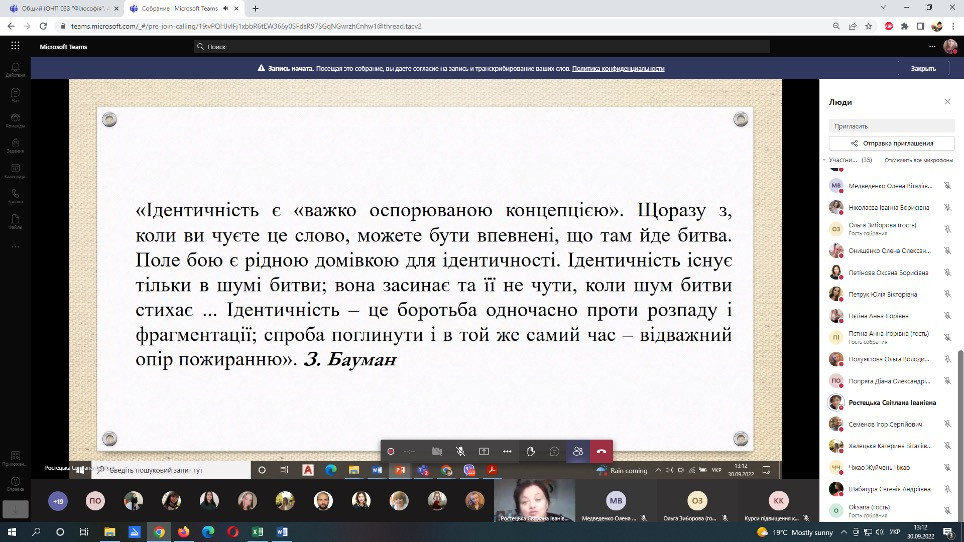964x542 pixels.
Task: Close the recording notice banner (Закрыть)
Action: pyautogui.click(x=923, y=68)
